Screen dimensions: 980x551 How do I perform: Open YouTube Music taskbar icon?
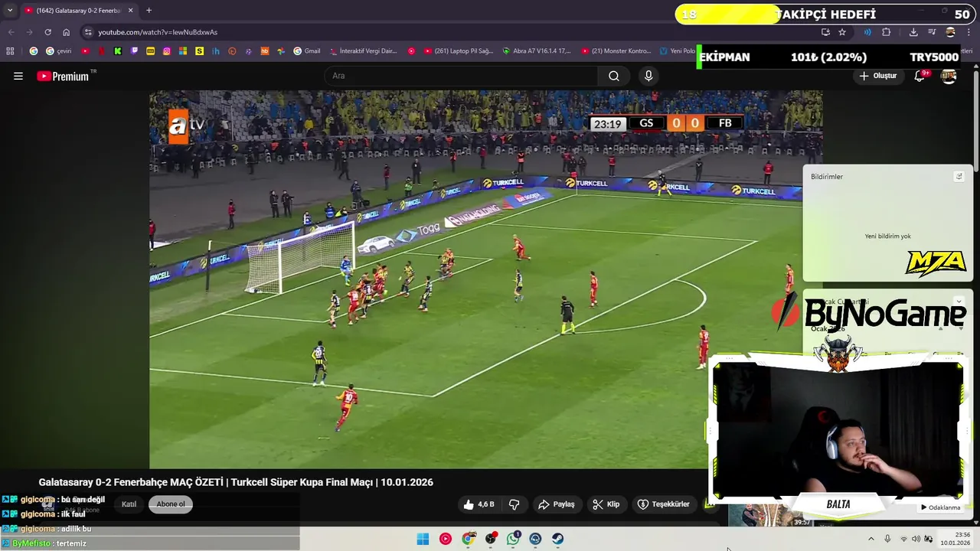click(446, 539)
